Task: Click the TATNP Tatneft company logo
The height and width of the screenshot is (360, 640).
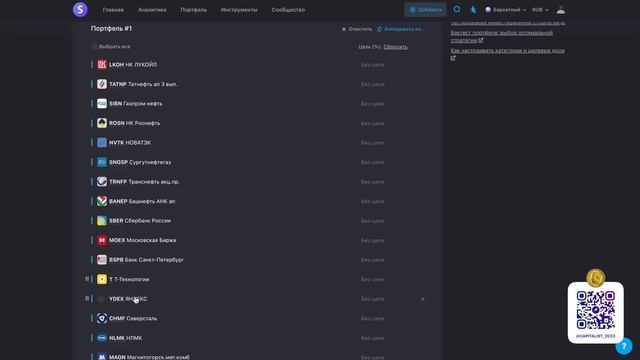Action: tap(102, 84)
